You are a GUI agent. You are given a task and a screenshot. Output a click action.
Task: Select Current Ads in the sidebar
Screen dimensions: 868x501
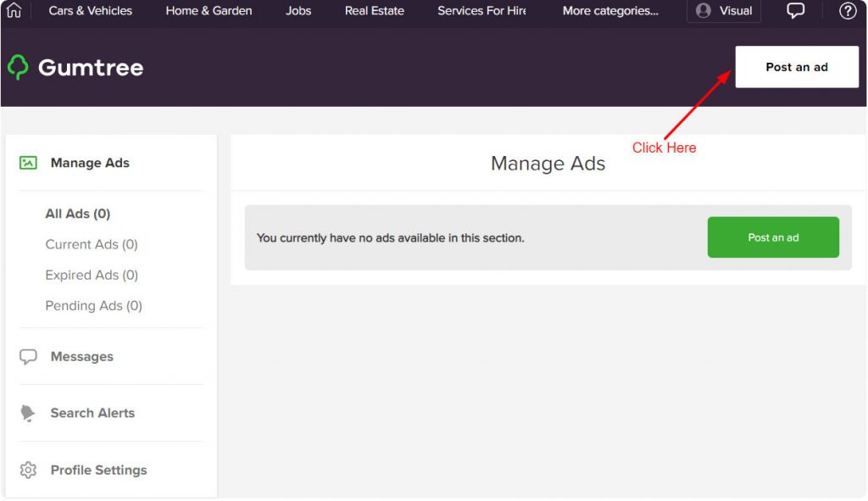(92, 244)
